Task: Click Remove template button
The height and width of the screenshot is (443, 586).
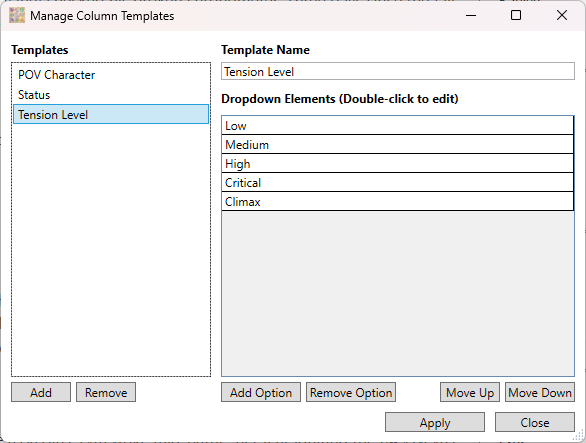Action: [106, 392]
